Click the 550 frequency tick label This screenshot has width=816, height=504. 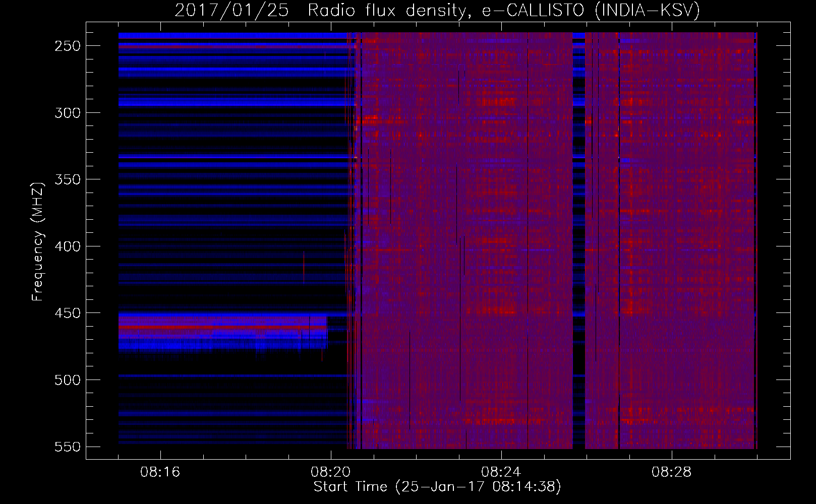tap(68, 447)
